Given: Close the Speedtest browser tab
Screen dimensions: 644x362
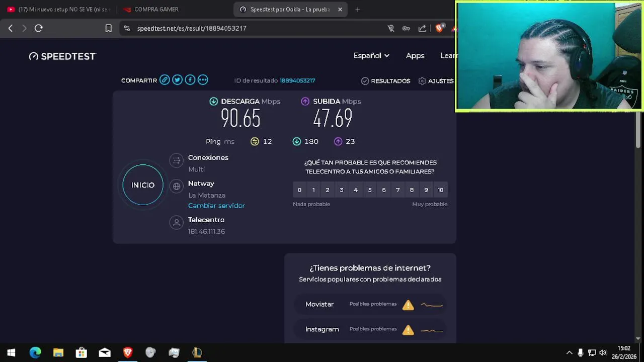Looking at the screenshot, I should [x=340, y=9].
